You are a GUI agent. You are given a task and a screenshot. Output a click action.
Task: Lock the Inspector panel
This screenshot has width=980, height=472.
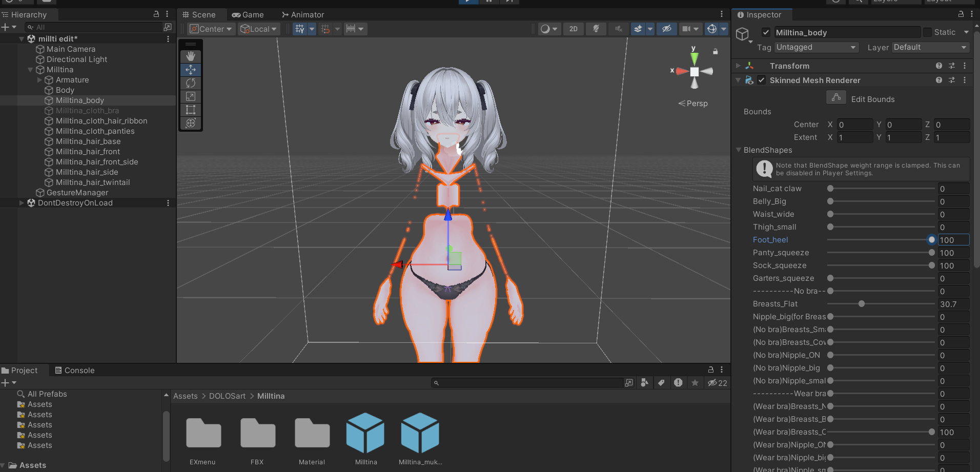961,14
